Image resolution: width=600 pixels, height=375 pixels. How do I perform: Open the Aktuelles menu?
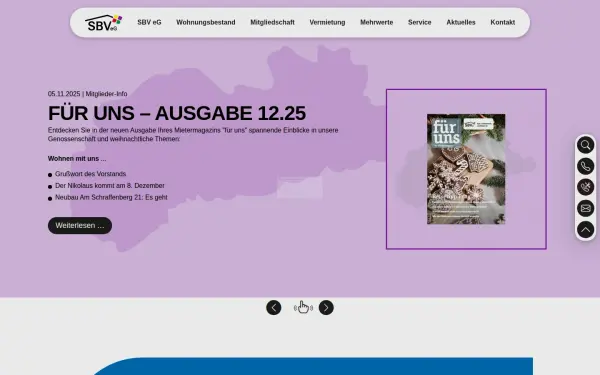tap(461, 23)
